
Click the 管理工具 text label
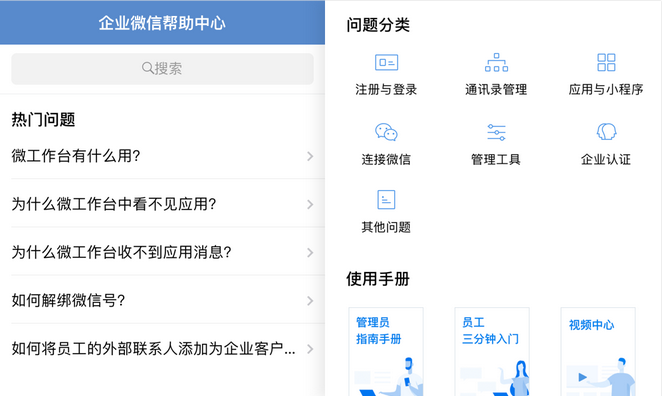pos(496,159)
